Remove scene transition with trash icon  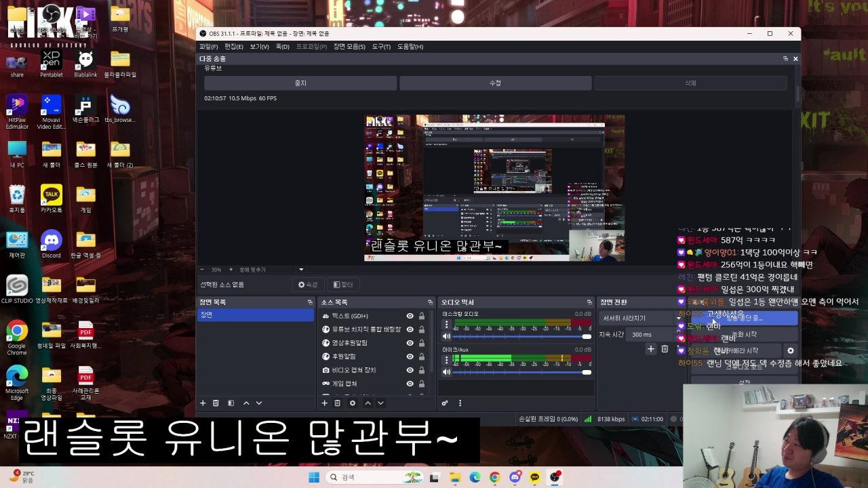pos(665,349)
